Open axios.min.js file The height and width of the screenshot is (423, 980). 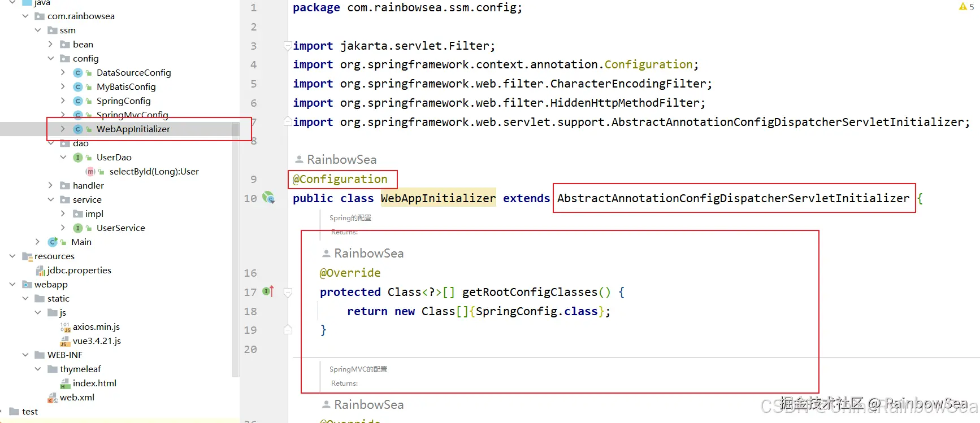pos(96,326)
